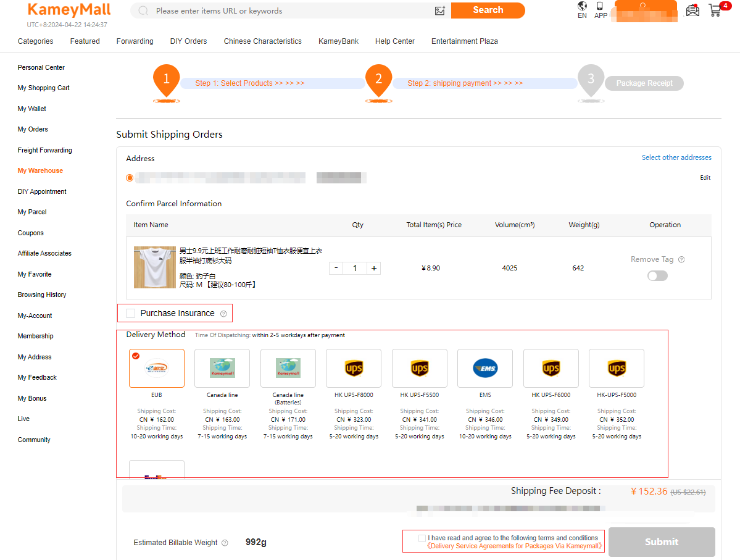740x560 pixels.
Task: Tick the Purchase Insurance checkbox
Action: click(x=131, y=314)
